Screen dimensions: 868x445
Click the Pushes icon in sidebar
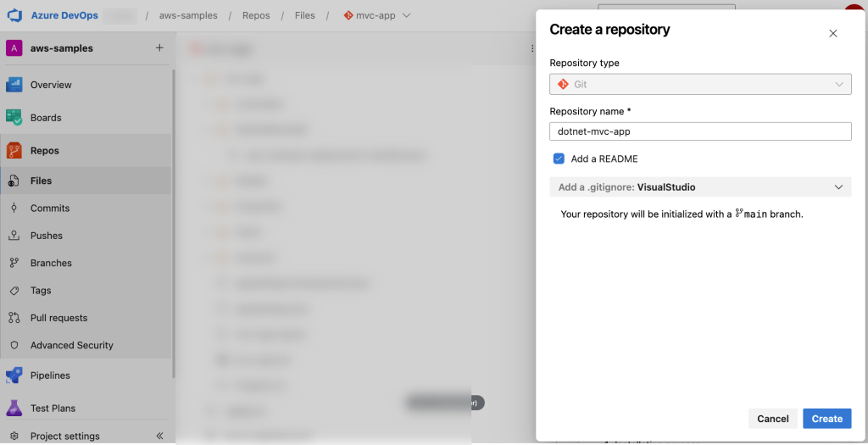click(x=14, y=236)
